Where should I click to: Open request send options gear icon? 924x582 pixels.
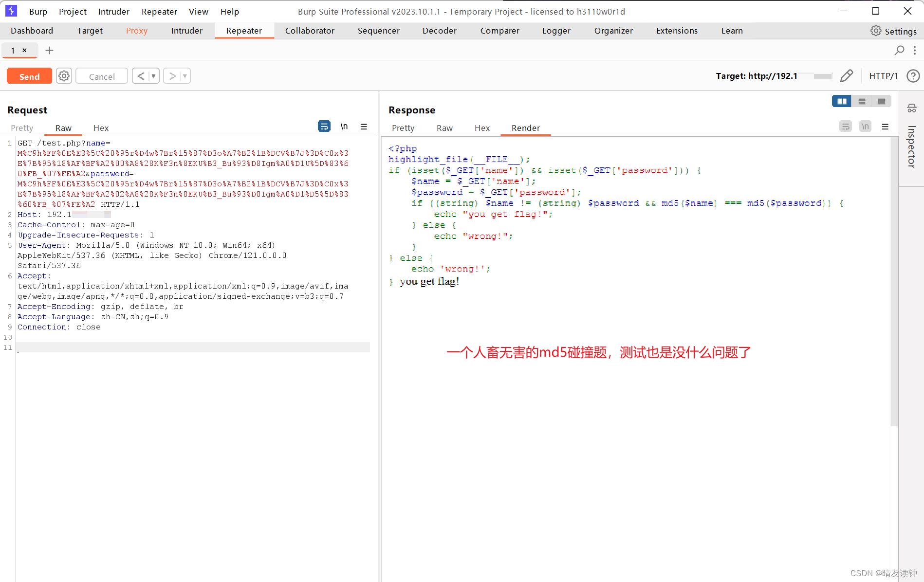point(64,76)
